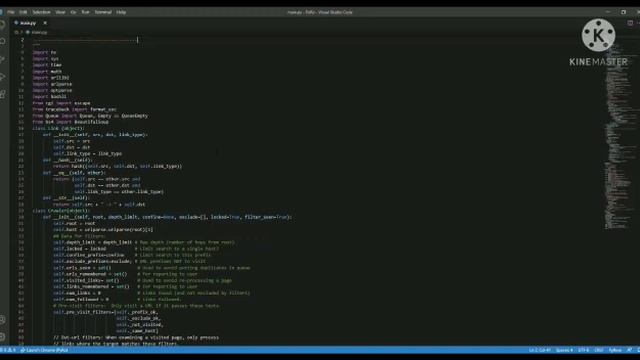Open the Search view in the activity bar

[2, 41]
